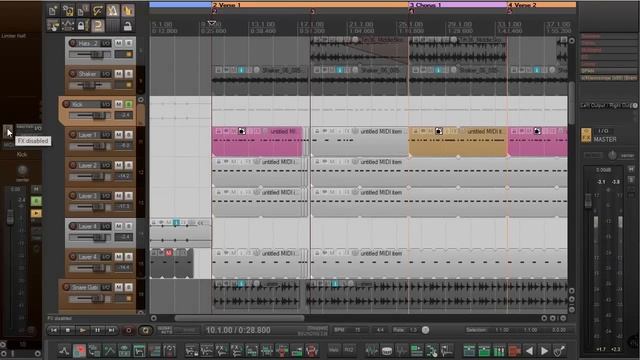
Task: Click the Shaker track volume slider
Action: [90, 85]
